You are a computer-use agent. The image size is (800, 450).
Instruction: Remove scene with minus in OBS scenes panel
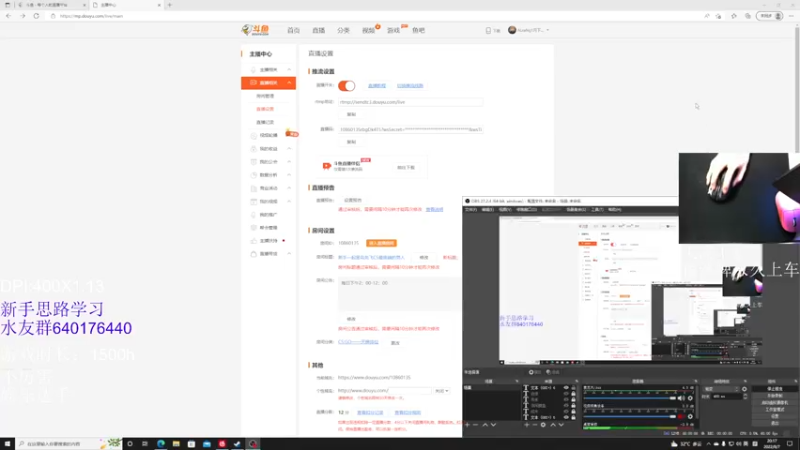click(476, 424)
